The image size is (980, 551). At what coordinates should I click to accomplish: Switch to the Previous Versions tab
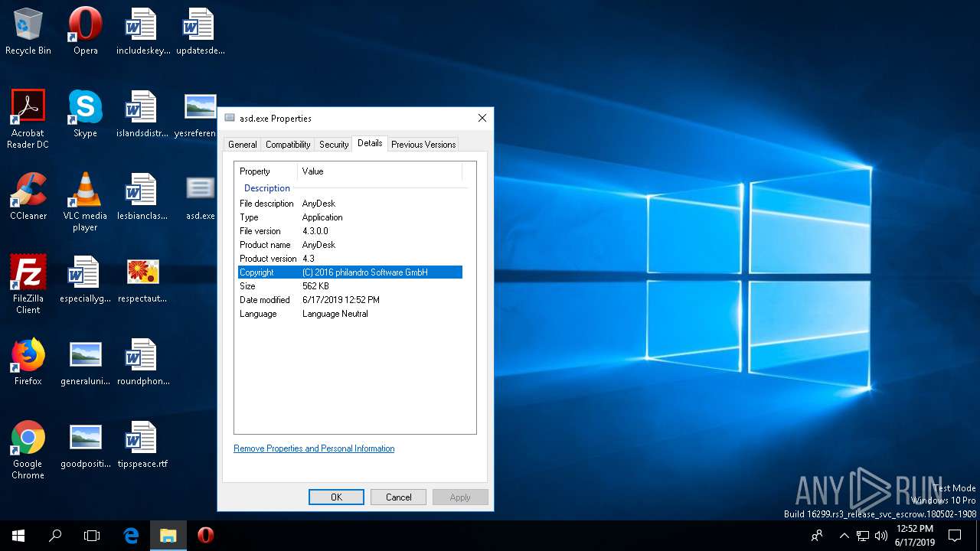[423, 145]
